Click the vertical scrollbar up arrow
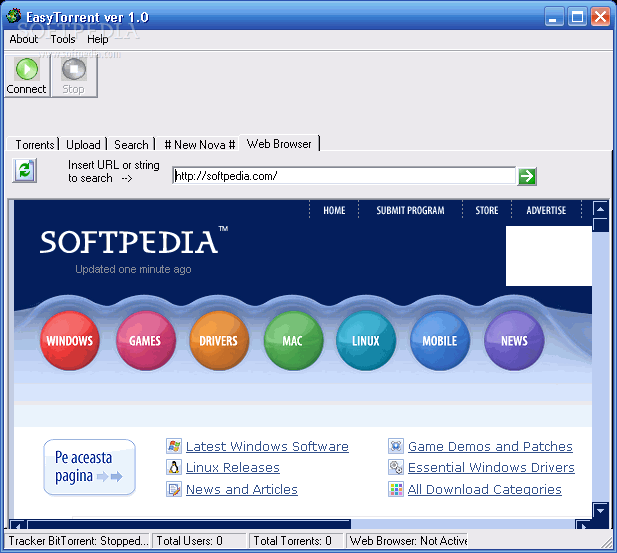 coord(600,210)
